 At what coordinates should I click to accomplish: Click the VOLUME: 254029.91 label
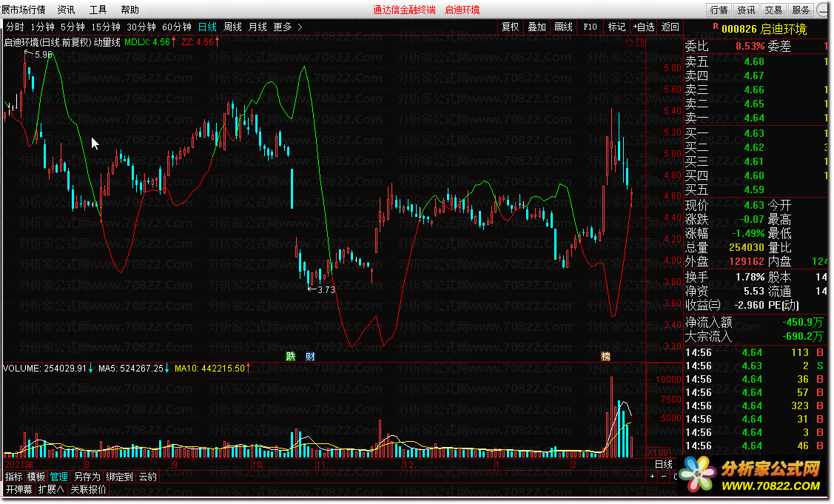(x=48, y=369)
